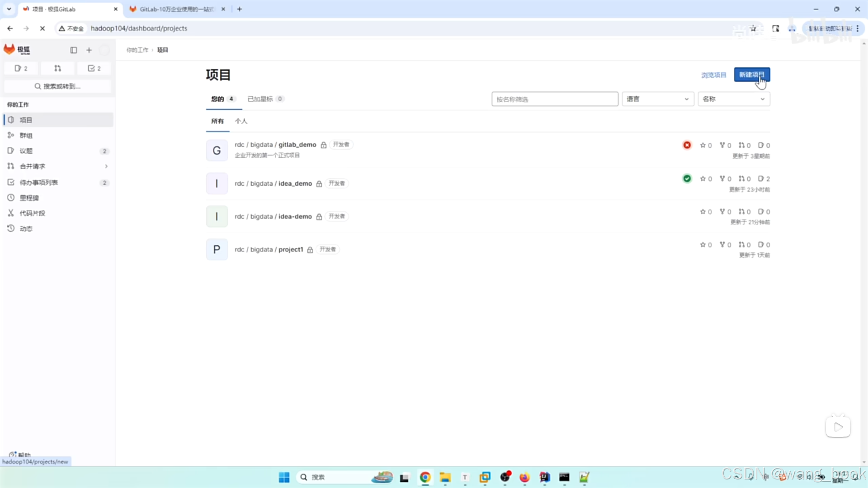Screen dimensions: 868x488
Task: Click the G avatar of gitlab_demo
Action: (217, 150)
